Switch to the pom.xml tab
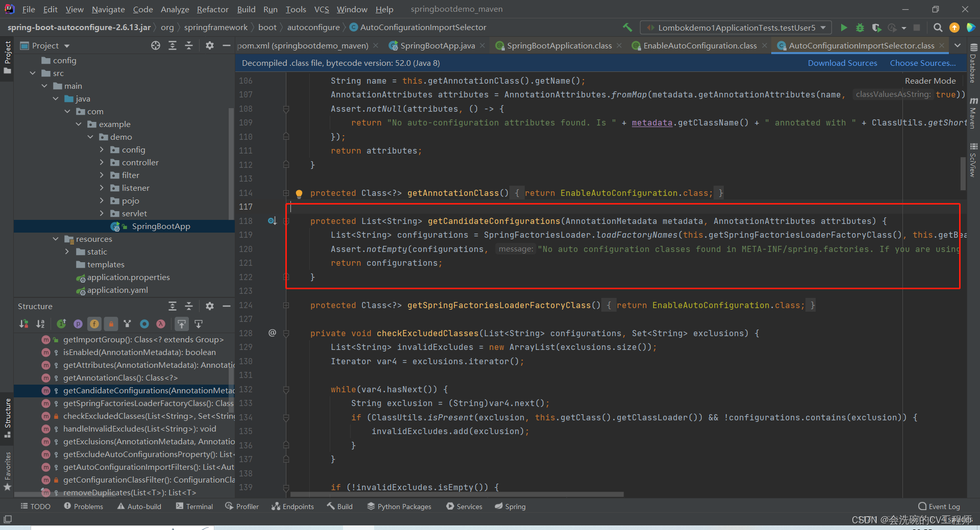The image size is (980, 530). 303,46
